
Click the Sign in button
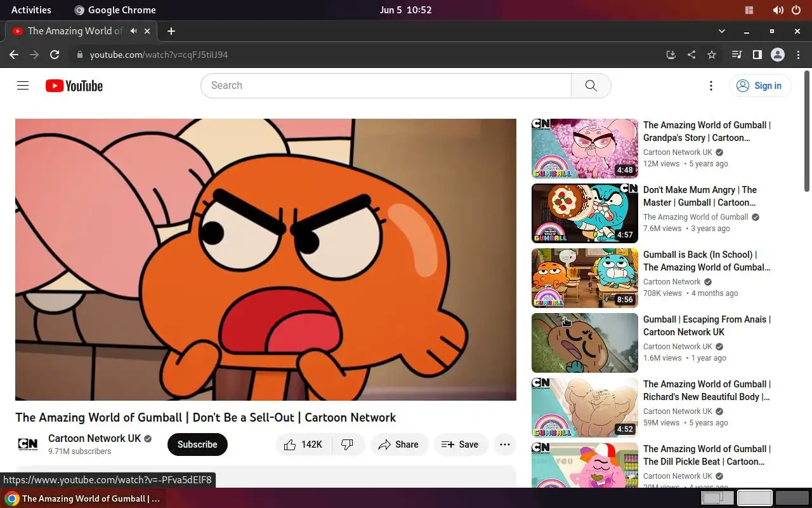coord(759,86)
